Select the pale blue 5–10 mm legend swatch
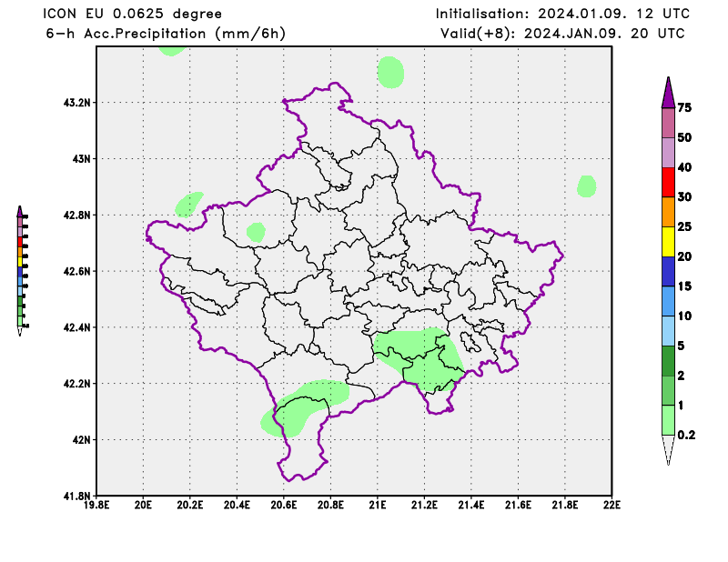Screen dimensions: 728x562 tap(668, 331)
